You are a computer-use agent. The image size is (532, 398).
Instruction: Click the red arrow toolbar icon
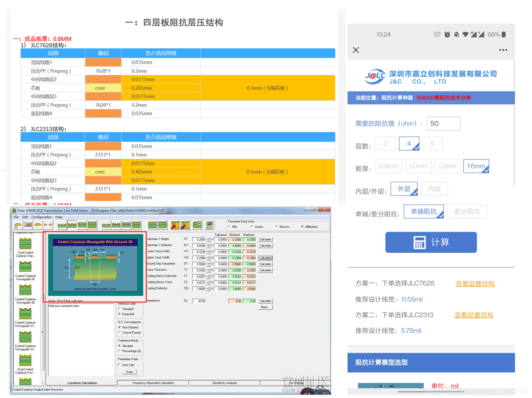[175, 225]
